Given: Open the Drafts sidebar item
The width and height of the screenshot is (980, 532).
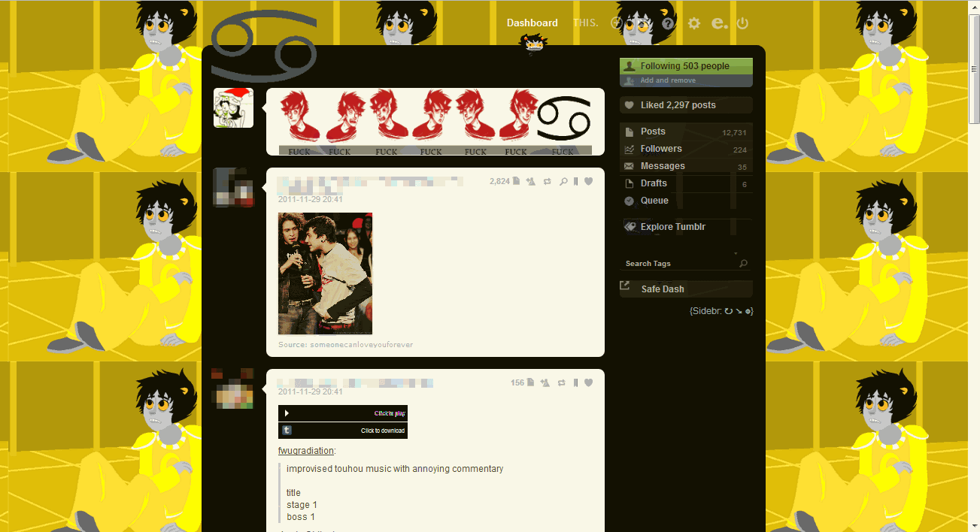Looking at the screenshot, I should click(686, 183).
